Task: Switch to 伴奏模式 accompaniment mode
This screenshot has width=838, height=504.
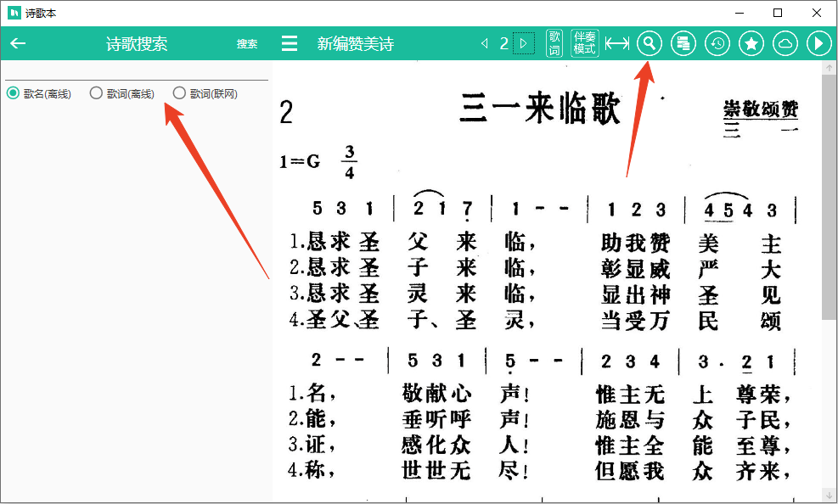Action: coord(584,44)
